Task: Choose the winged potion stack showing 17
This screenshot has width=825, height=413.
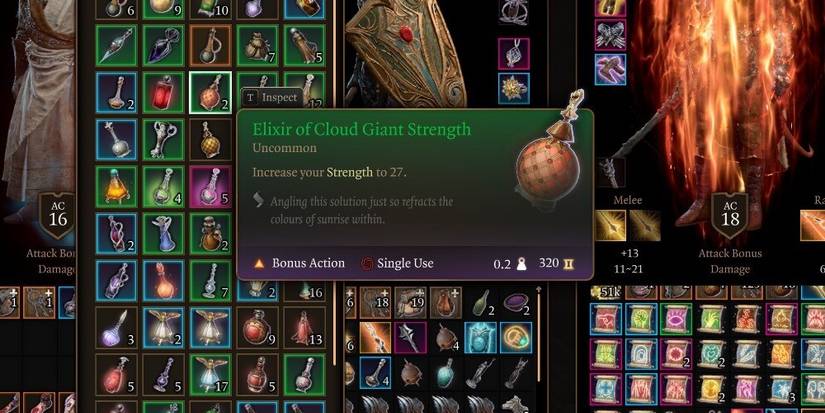Action: [210, 374]
